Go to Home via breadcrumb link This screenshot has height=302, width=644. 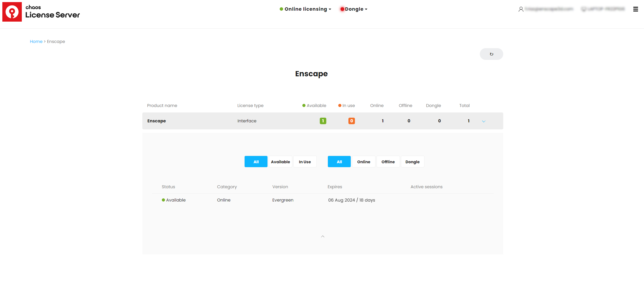pyautogui.click(x=36, y=42)
